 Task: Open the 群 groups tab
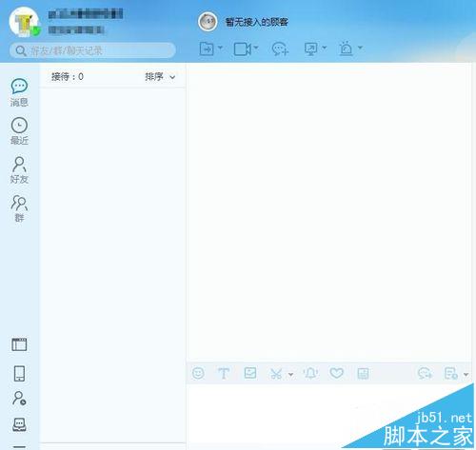[19, 208]
